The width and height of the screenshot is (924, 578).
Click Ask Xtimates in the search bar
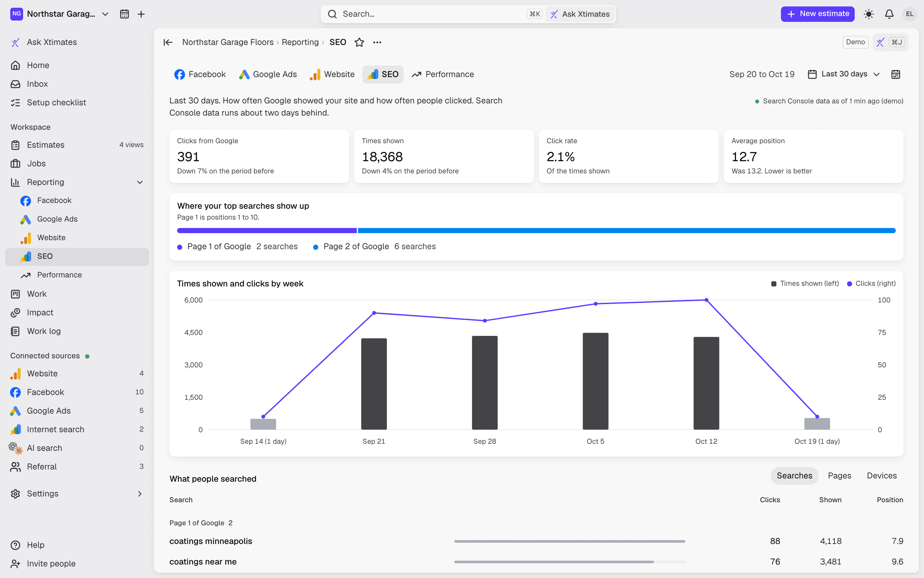(x=580, y=14)
